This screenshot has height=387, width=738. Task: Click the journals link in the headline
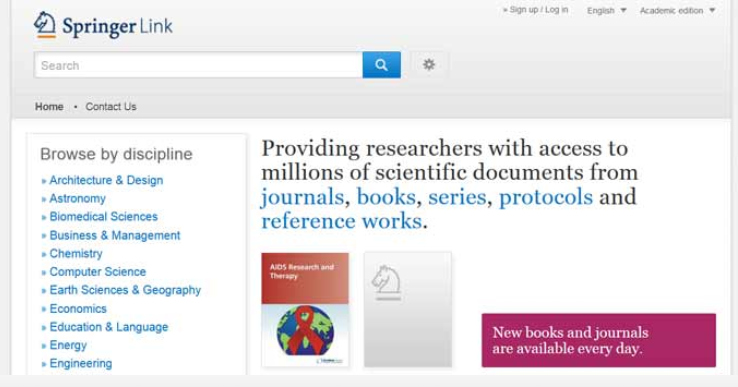point(303,197)
